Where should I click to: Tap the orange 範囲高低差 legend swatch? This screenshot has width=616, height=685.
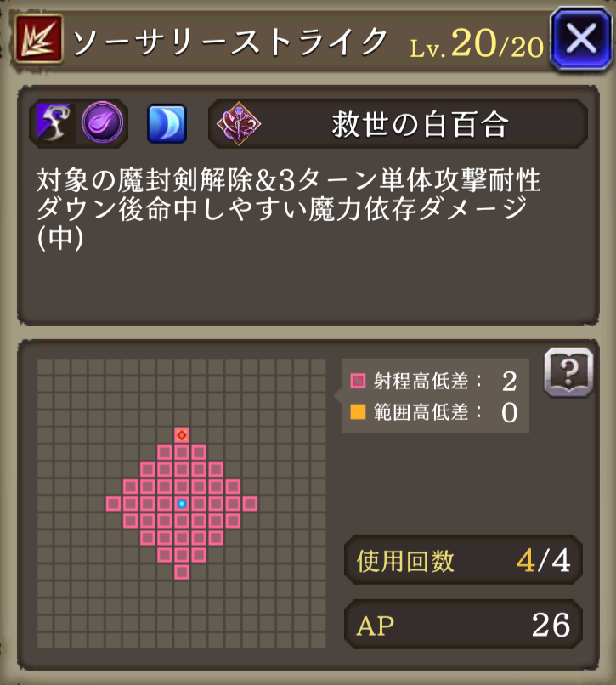(x=359, y=411)
